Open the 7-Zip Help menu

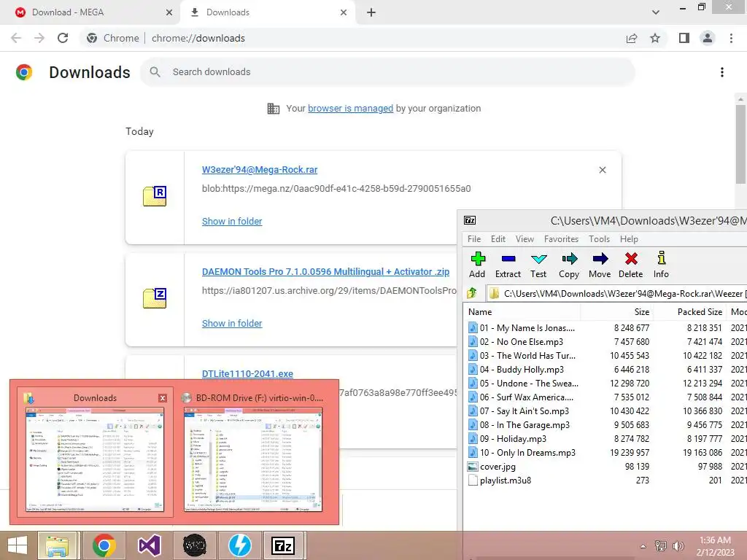pos(629,239)
